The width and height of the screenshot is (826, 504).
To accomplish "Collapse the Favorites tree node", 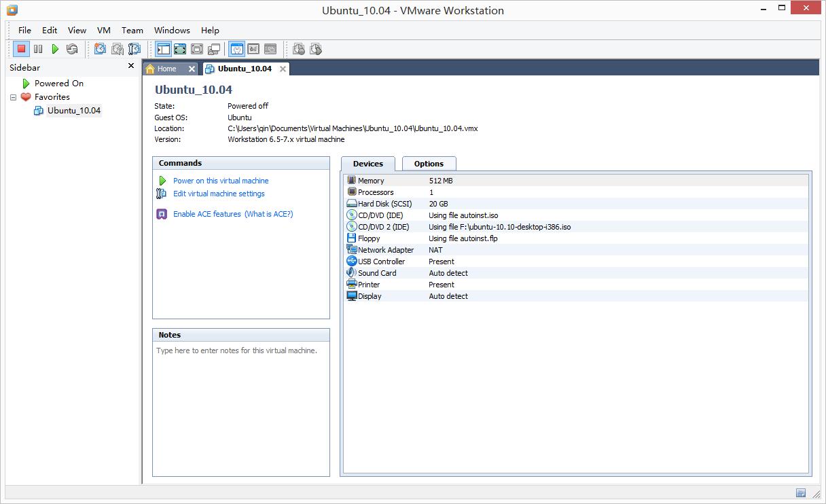I will tap(13, 97).
